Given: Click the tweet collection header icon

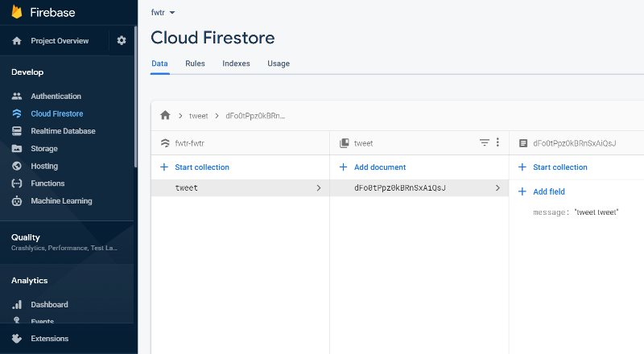Looking at the screenshot, I should tap(345, 143).
